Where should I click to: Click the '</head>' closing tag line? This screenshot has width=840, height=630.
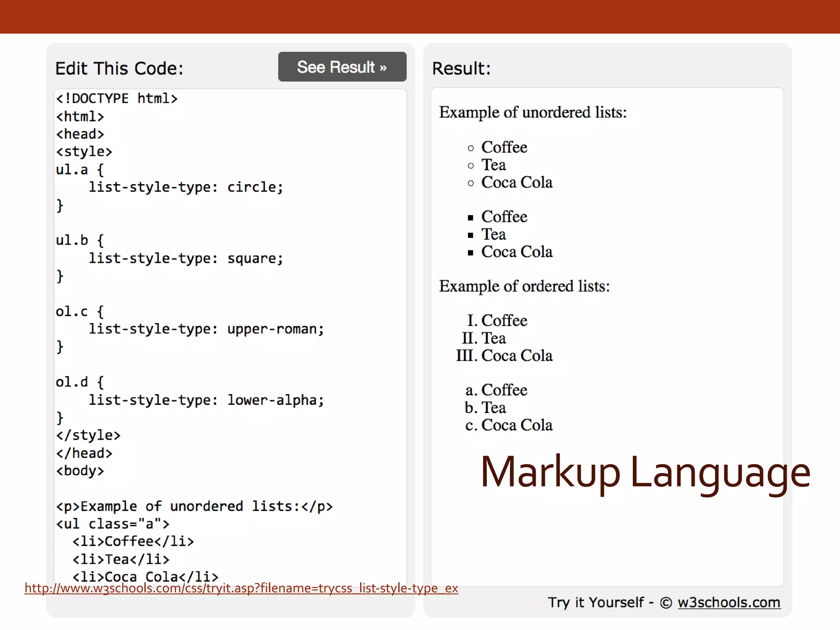[84, 453]
